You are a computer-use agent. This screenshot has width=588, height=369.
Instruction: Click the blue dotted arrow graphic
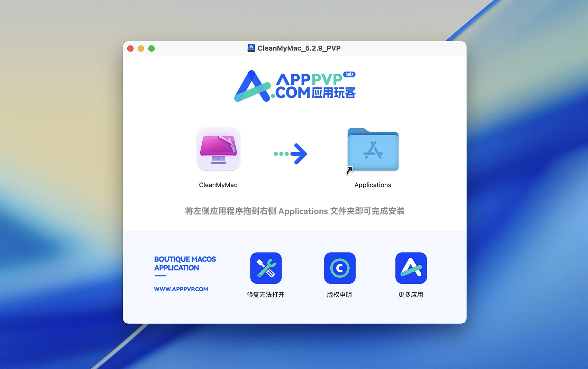click(290, 154)
